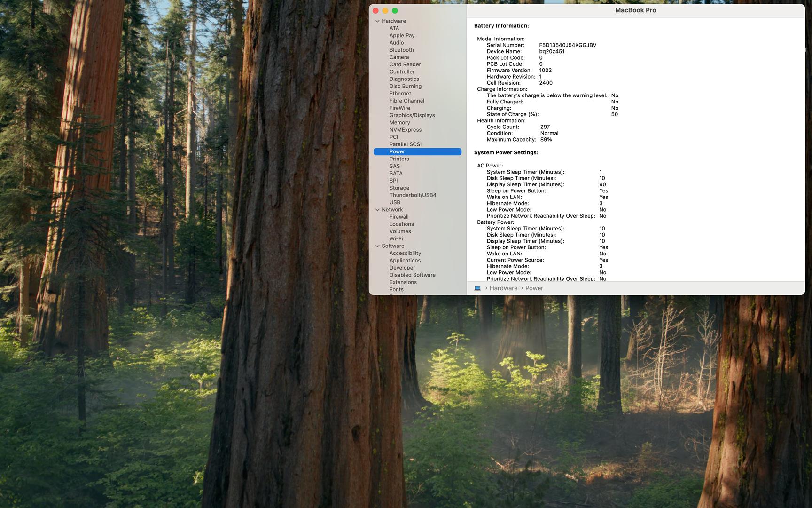Click Power in the bottom path breadcrumb
This screenshot has width=812, height=508.
[x=534, y=288]
